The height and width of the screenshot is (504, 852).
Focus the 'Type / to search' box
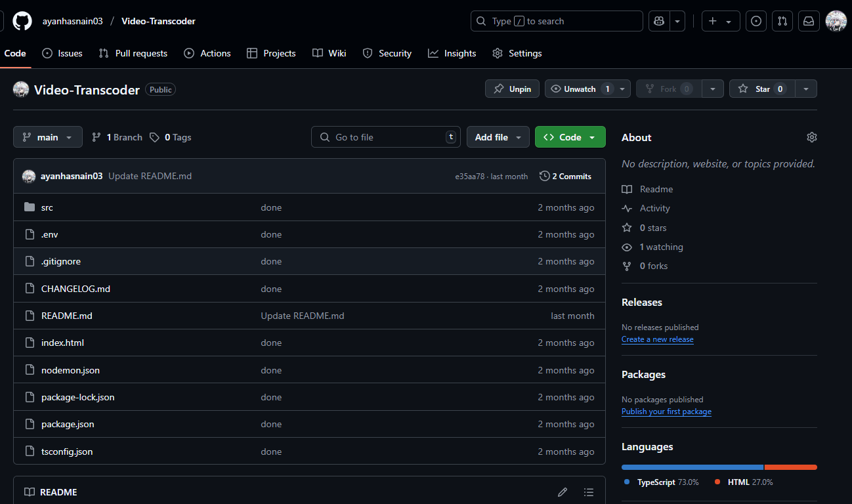[x=557, y=21]
